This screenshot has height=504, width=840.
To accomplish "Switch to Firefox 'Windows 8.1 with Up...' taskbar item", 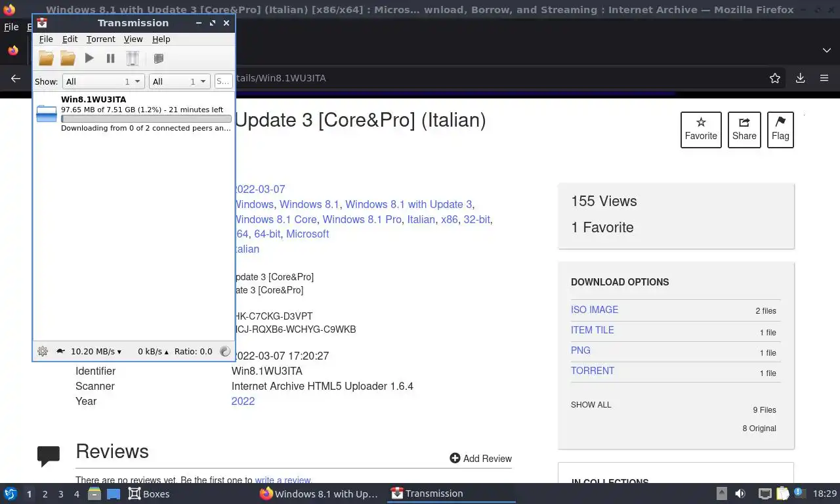I will (320, 493).
